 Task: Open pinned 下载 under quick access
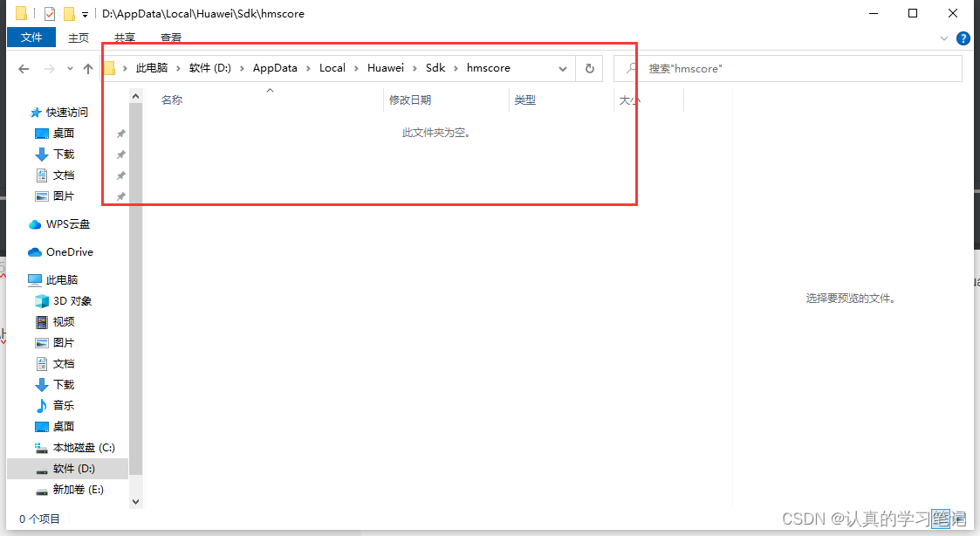click(x=63, y=154)
